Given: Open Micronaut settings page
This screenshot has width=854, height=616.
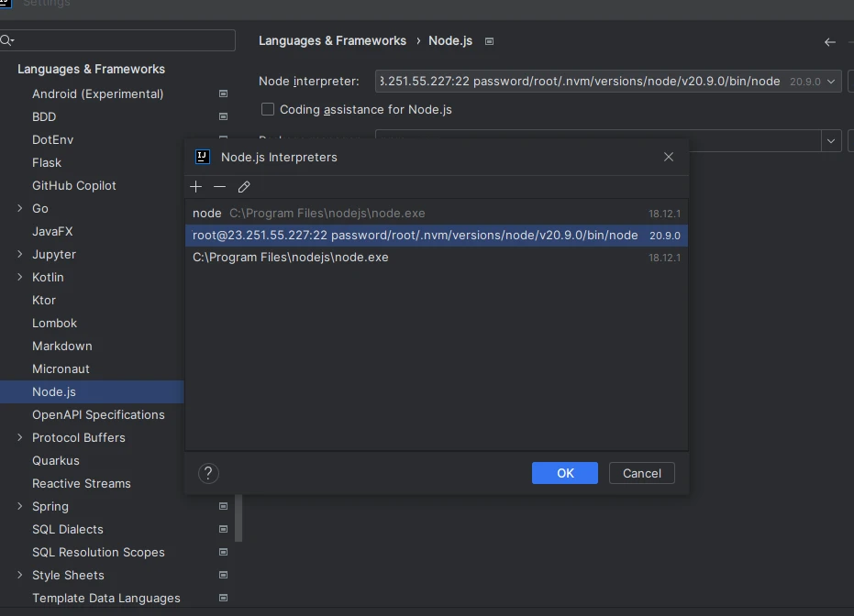Looking at the screenshot, I should point(61,368).
